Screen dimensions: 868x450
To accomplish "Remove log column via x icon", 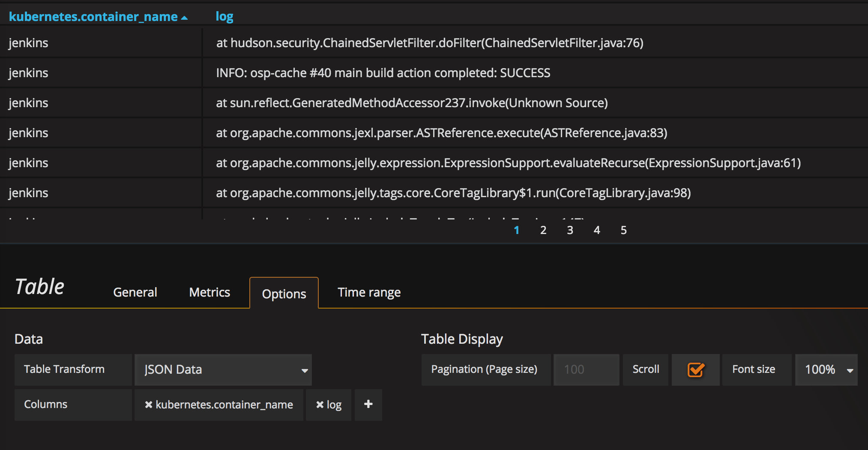I will pyautogui.click(x=320, y=405).
